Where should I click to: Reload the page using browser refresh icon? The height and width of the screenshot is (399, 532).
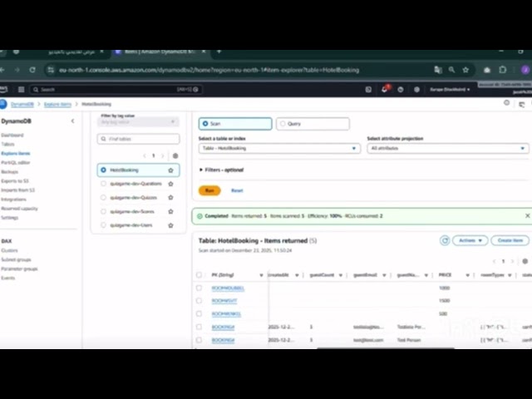coord(32,70)
